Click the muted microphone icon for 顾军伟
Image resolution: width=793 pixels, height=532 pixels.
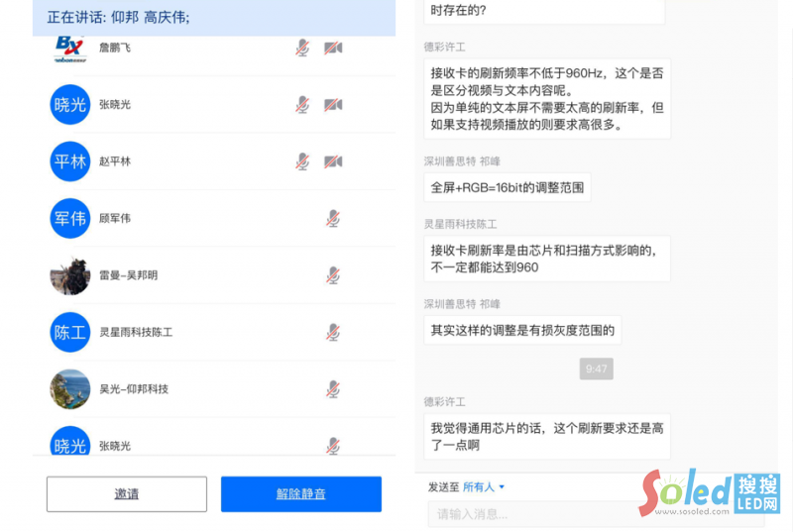click(333, 218)
